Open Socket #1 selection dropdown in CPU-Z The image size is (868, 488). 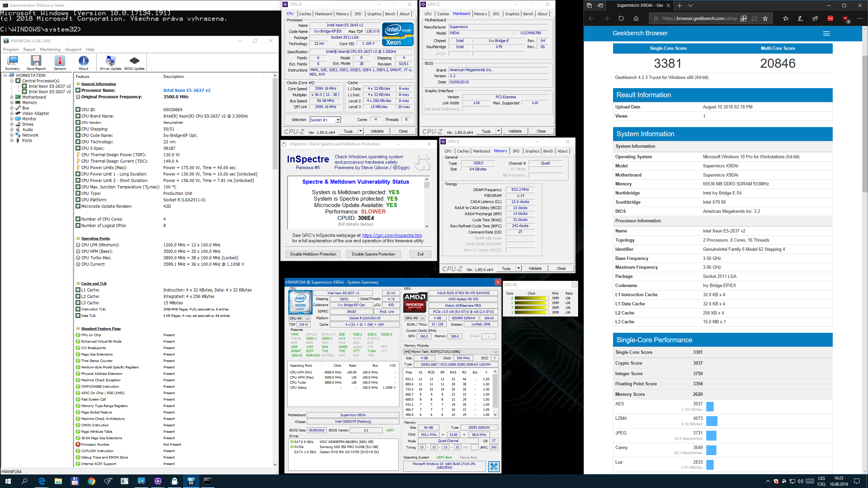coord(338,120)
